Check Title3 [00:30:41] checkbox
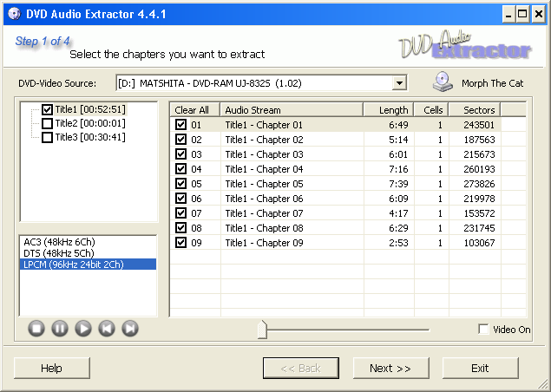Image resolution: width=551 pixels, height=392 pixels. click(x=47, y=137)
